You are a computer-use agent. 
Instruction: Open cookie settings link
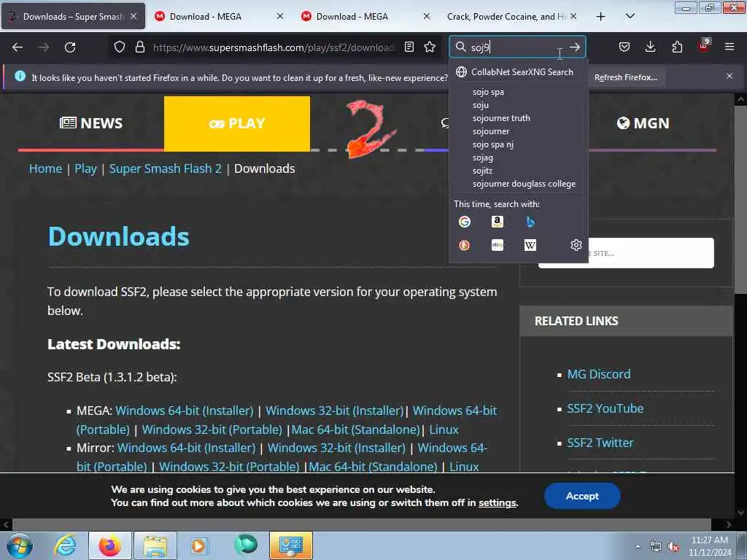[x=498, y=503]
